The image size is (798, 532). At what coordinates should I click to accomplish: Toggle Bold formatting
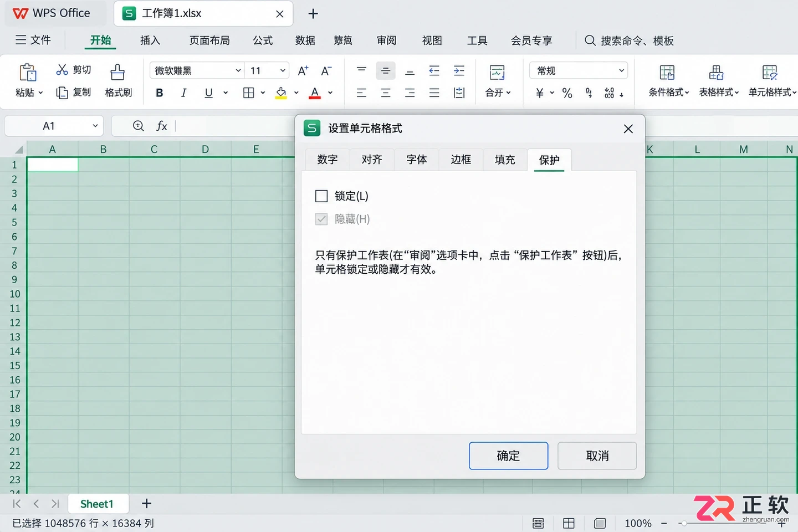click(160, 93)
